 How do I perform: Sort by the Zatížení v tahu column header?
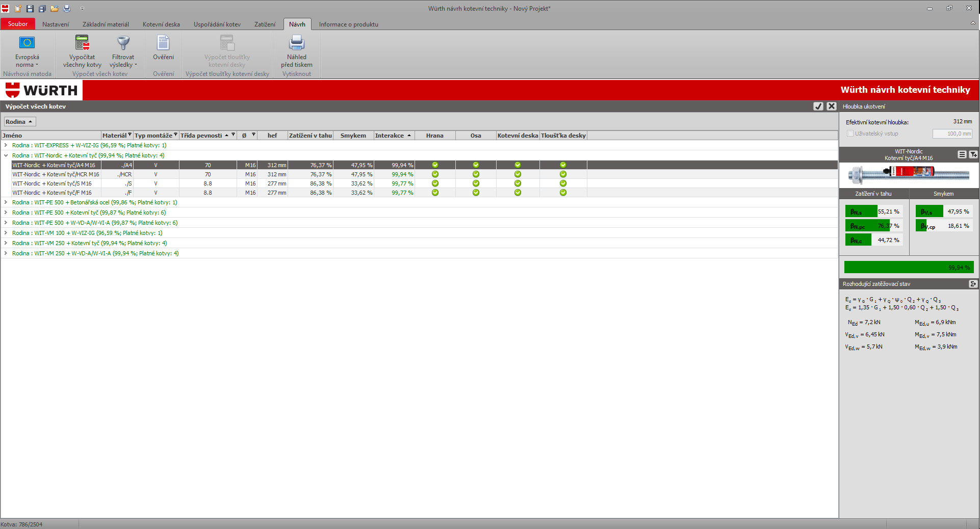coord(310,136)
